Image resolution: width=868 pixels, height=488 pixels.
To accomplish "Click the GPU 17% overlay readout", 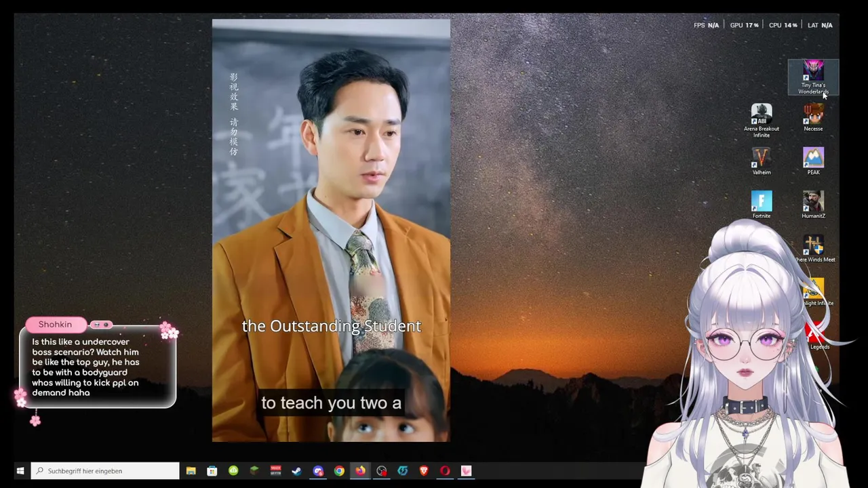I will (x=744, y=25).
